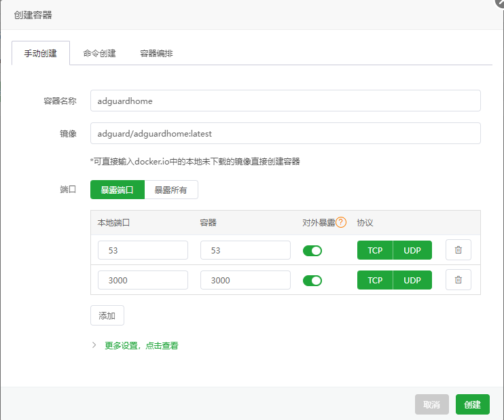This screenshot has height=420, width=504.
Task: Choose the 暴露端口 port option
Action: pyautogui.click(x=118, y=190)
